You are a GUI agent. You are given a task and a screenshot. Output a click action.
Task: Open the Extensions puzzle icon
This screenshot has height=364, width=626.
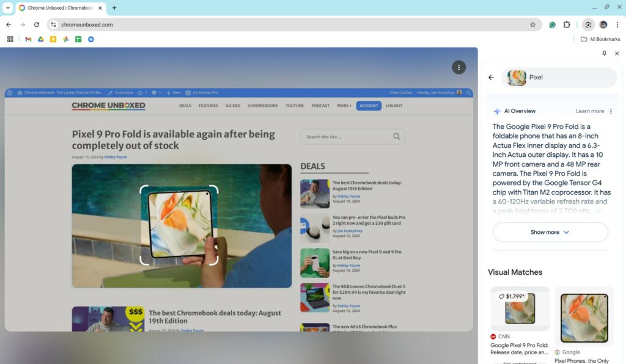[567, 24]
